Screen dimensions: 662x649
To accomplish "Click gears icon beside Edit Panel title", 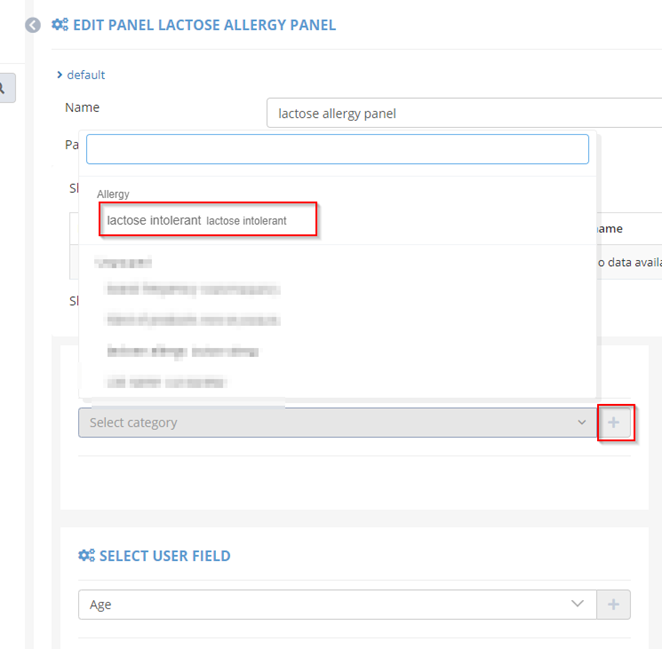I will [60, 25].
